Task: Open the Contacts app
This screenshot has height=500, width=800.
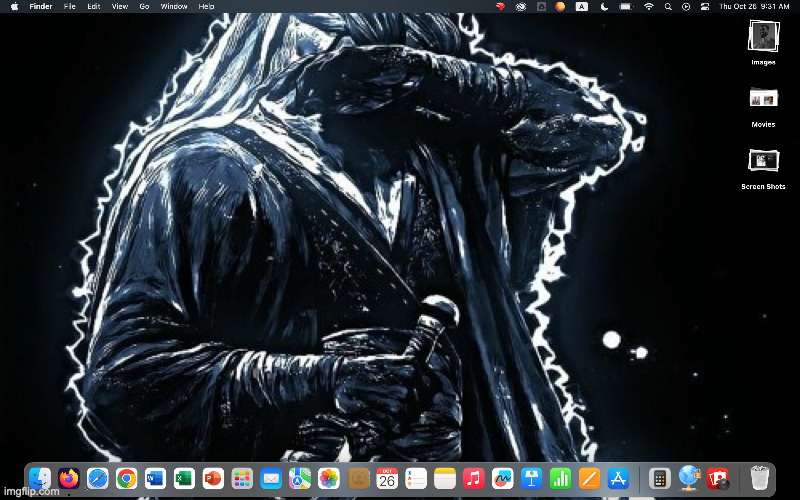Action: (358, 479)
